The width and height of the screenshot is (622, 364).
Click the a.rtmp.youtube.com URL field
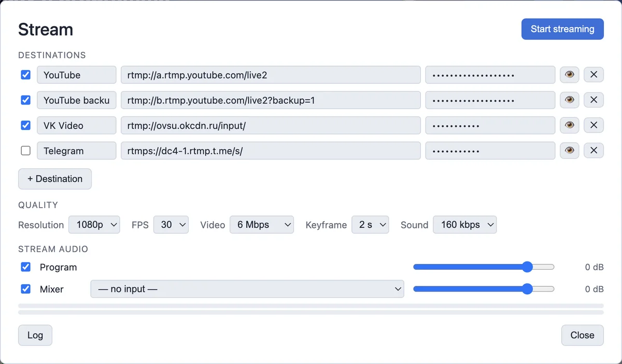click(271, 75)
